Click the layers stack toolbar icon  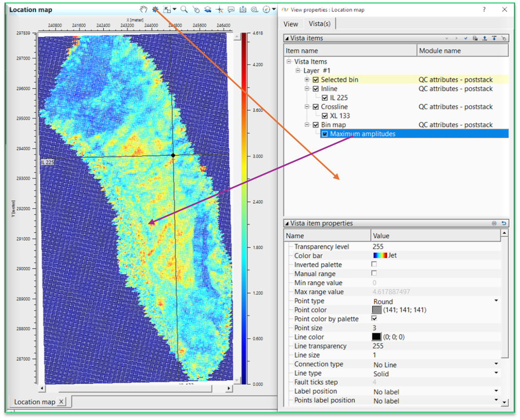[x=208, y=9]
